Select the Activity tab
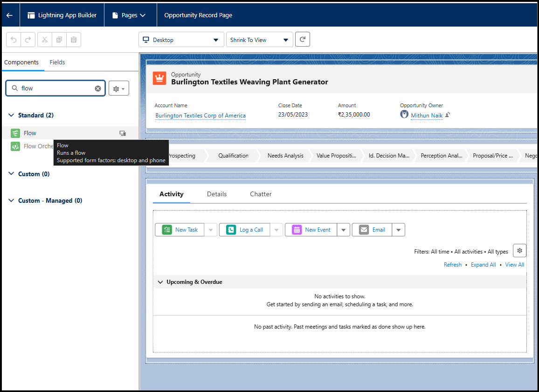The image size is (539, 392). pos(171,194)
